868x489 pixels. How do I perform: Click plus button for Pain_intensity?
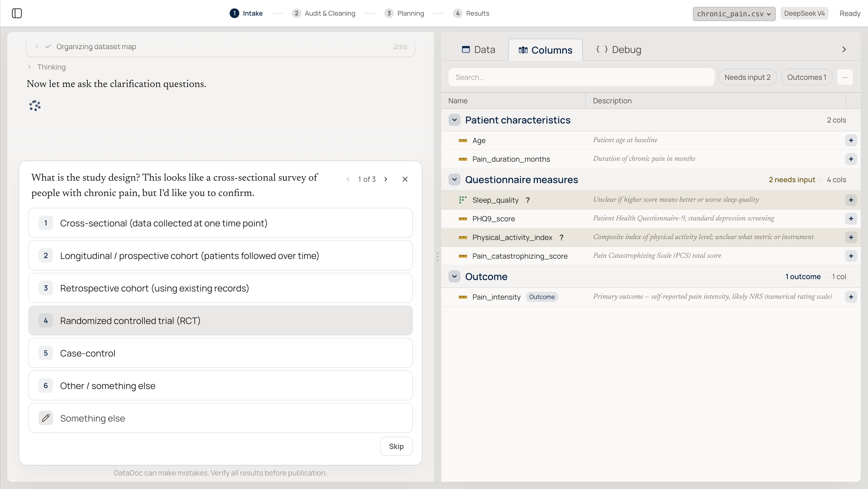[x=851, y=297]
